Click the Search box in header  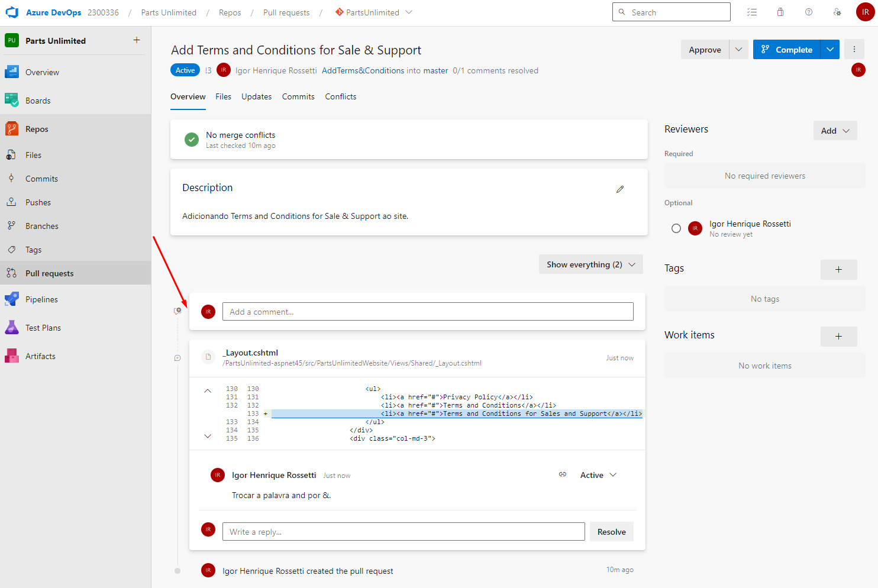(x=672, y=12)
